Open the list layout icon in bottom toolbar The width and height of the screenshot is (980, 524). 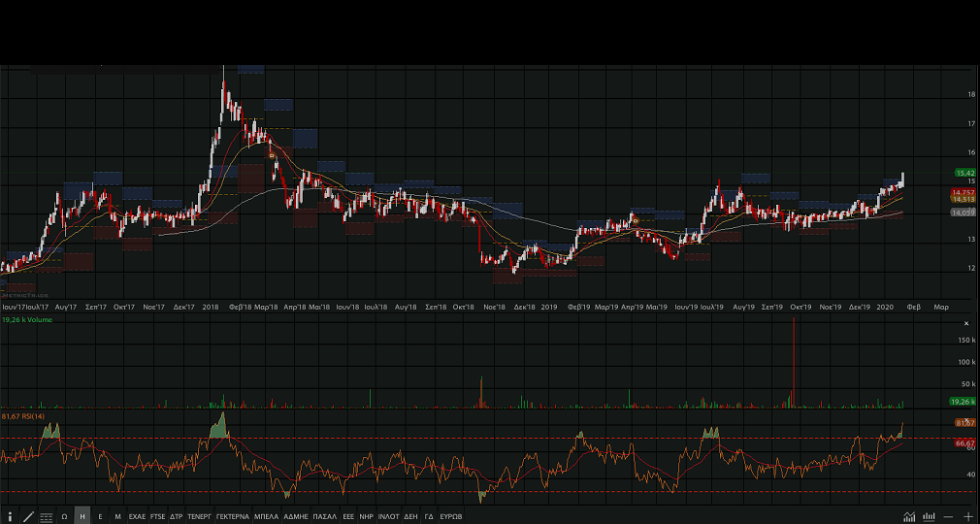tap(46, 516)
